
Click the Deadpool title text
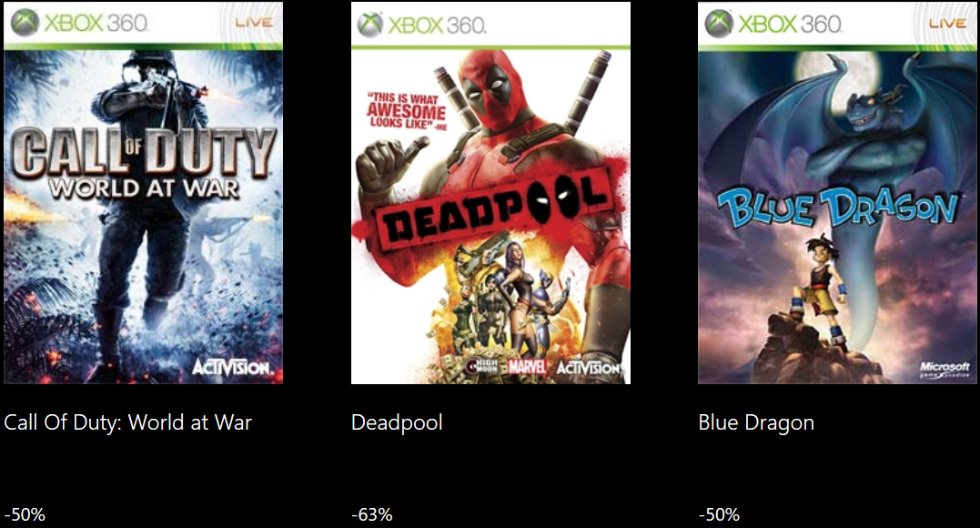(397, 423)
